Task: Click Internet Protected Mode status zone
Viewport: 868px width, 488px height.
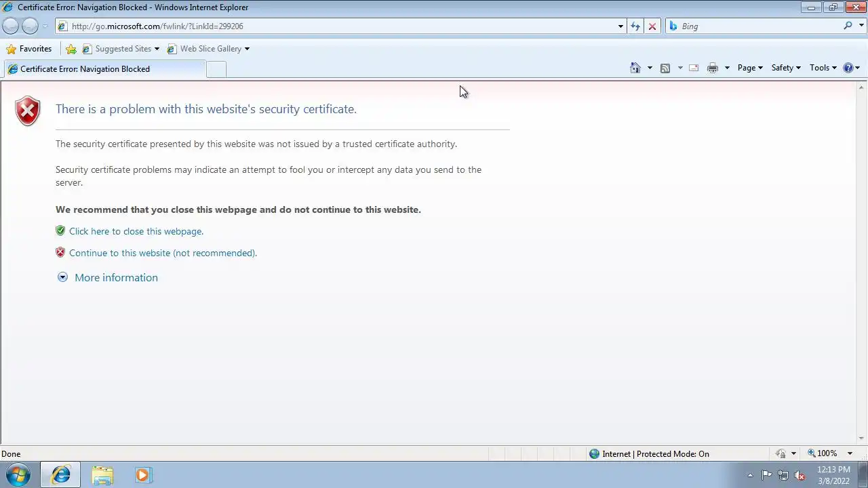Action: coord(655,454)
